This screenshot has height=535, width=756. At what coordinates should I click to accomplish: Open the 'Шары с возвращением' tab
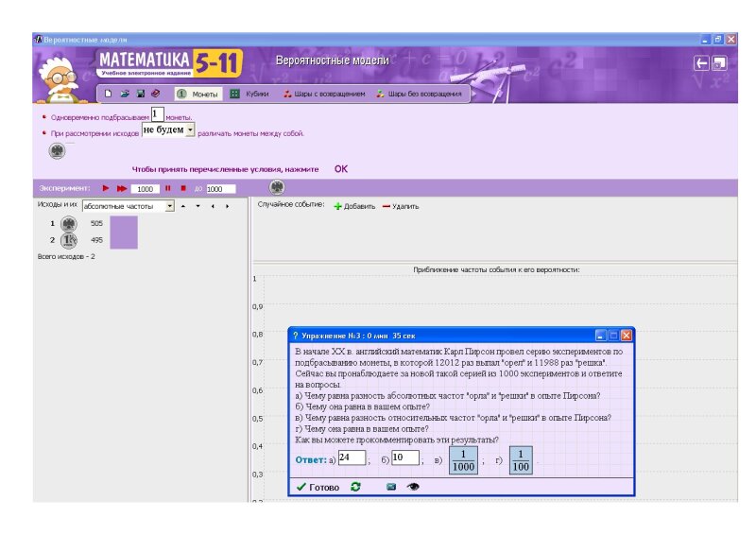[x=323, y=94]
